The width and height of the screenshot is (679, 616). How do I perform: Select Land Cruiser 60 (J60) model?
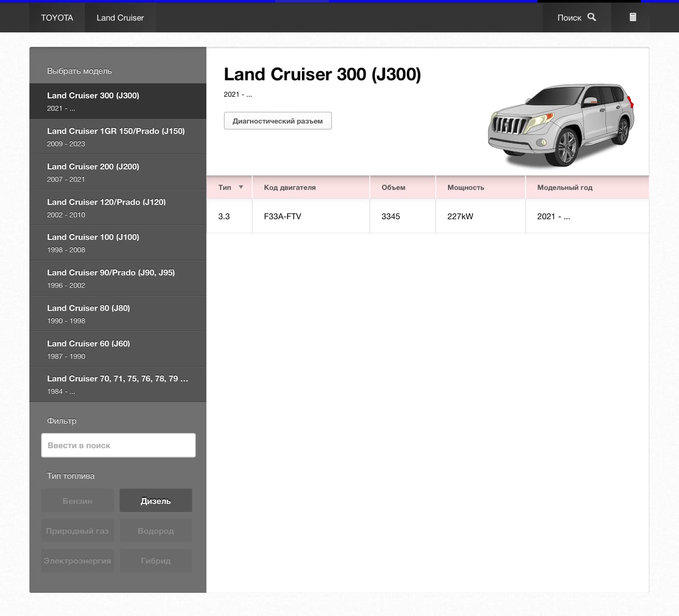coord(118,349)
